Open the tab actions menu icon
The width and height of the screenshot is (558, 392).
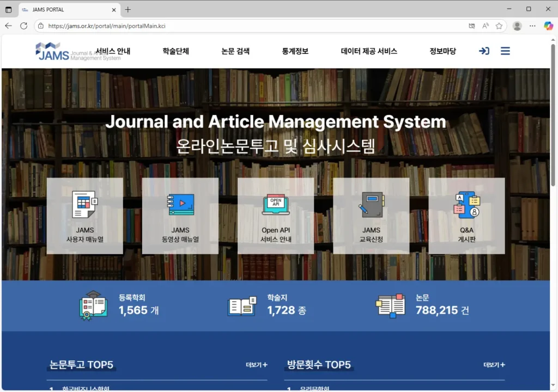click(9, 10)
